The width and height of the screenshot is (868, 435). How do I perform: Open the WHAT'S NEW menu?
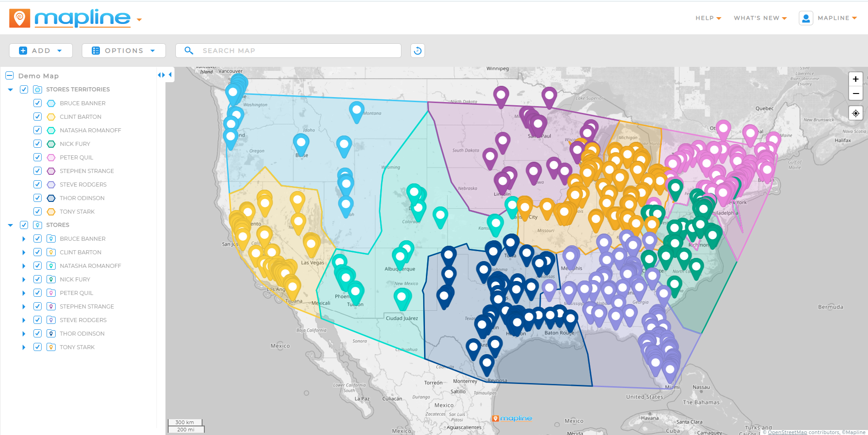pos(760,18)
